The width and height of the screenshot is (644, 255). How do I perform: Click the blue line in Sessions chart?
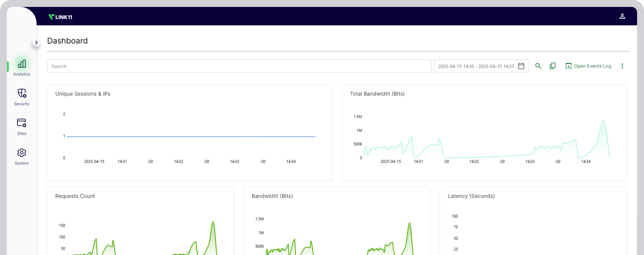[x=191, y=136]
